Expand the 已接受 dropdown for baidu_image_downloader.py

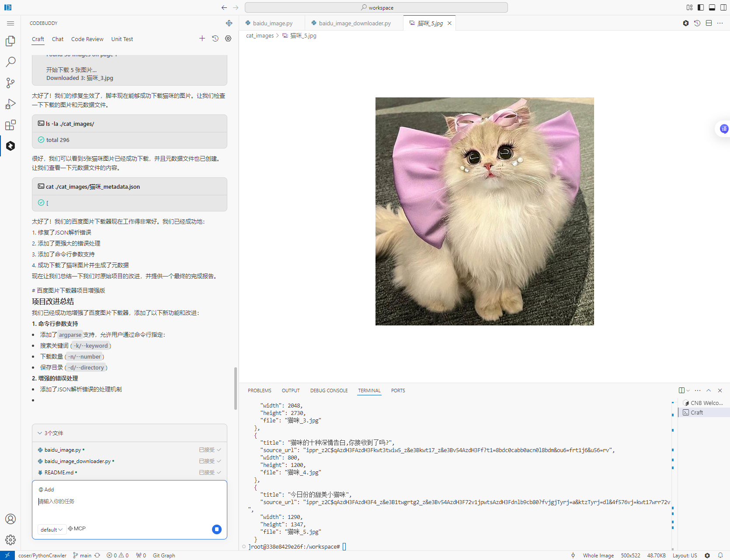pyautogui.click(x=210, y=461)
